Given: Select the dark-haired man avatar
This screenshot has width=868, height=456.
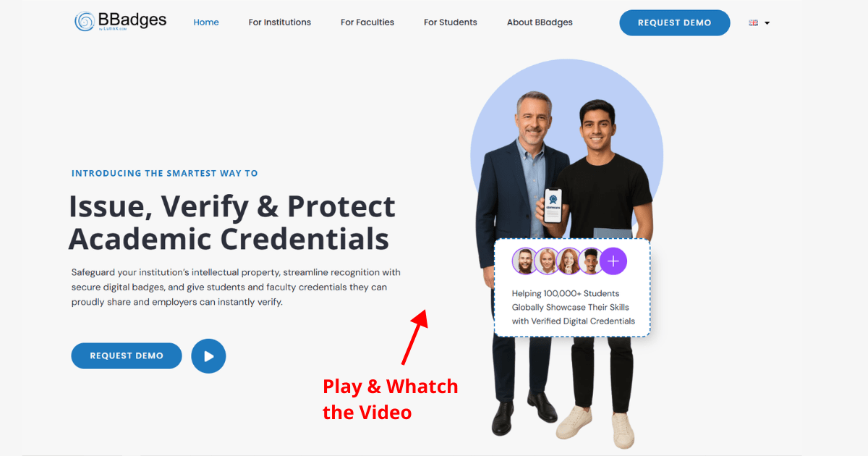Looking at the screenshot, I should click(x=590, y=261).
